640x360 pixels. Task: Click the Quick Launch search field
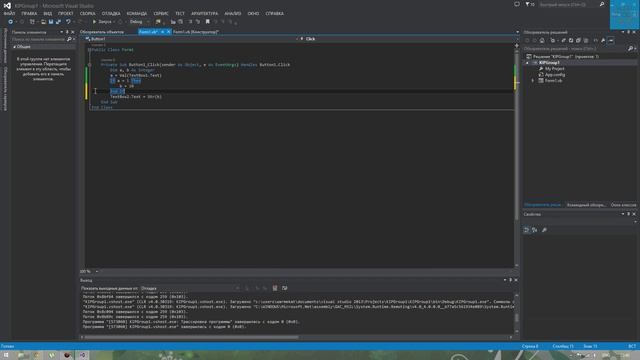tap(569, 4)
